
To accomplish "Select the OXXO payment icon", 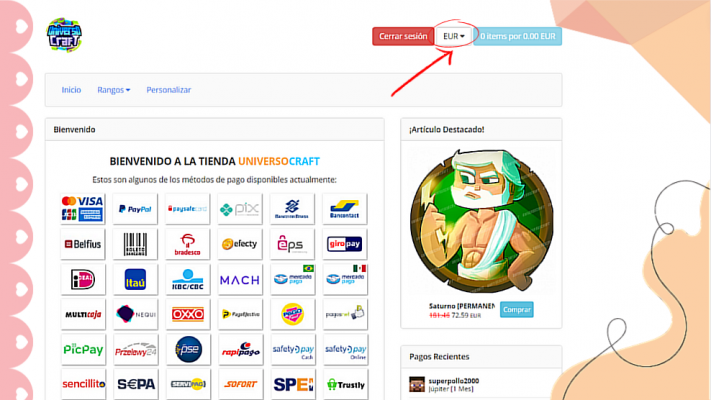I will point(188,314).
